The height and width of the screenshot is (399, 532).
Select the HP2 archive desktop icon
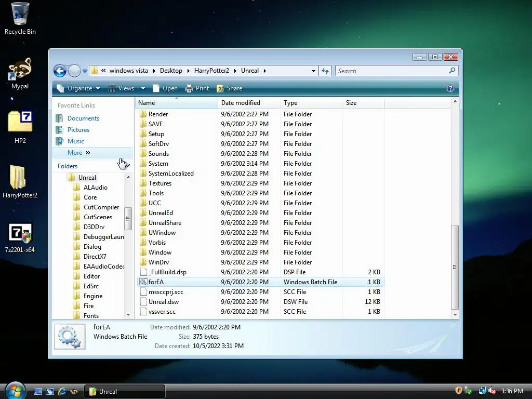coord(20,127)
